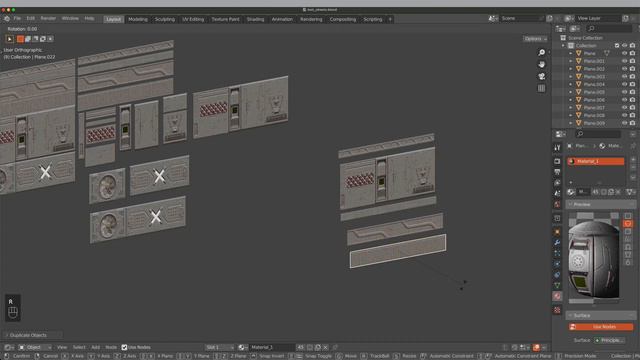Click the Plane.004 mesh icon in outliner
Viewport: 640px width, 360px height.
pos(578,84)
